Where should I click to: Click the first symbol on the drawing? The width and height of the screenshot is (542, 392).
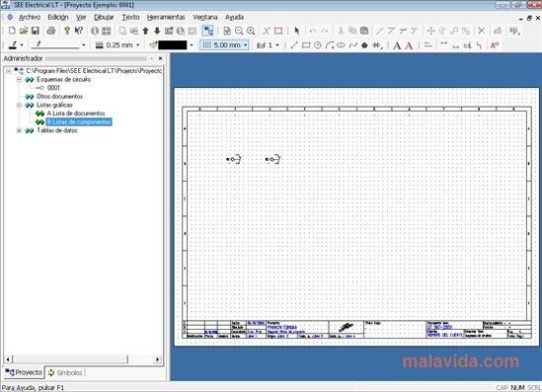pos(233,159)
